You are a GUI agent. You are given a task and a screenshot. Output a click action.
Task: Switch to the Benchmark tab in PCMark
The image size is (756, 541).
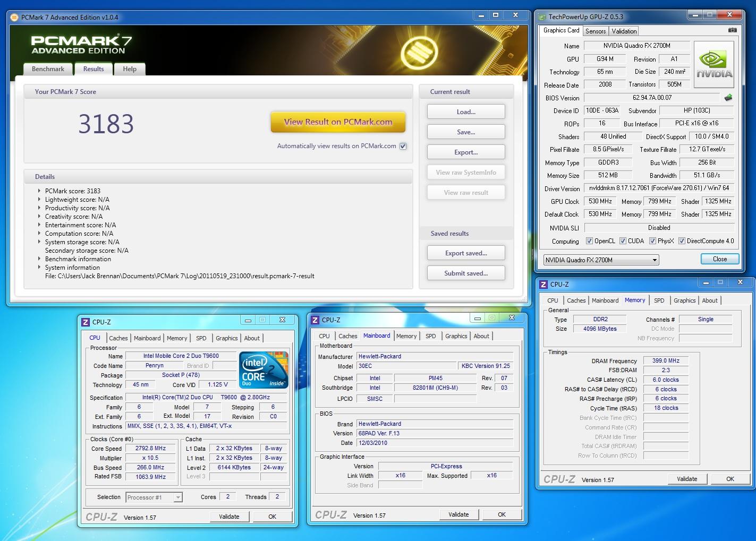tap(48, 69)
